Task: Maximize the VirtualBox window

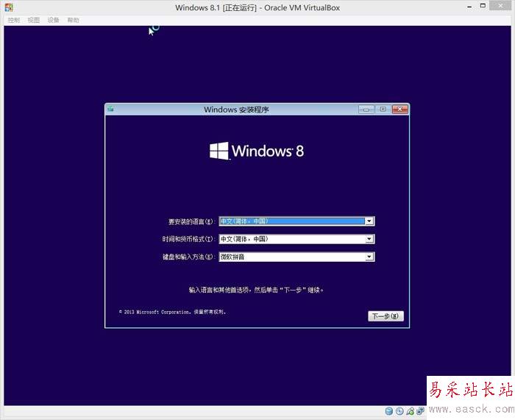Action: pos(483,6)
